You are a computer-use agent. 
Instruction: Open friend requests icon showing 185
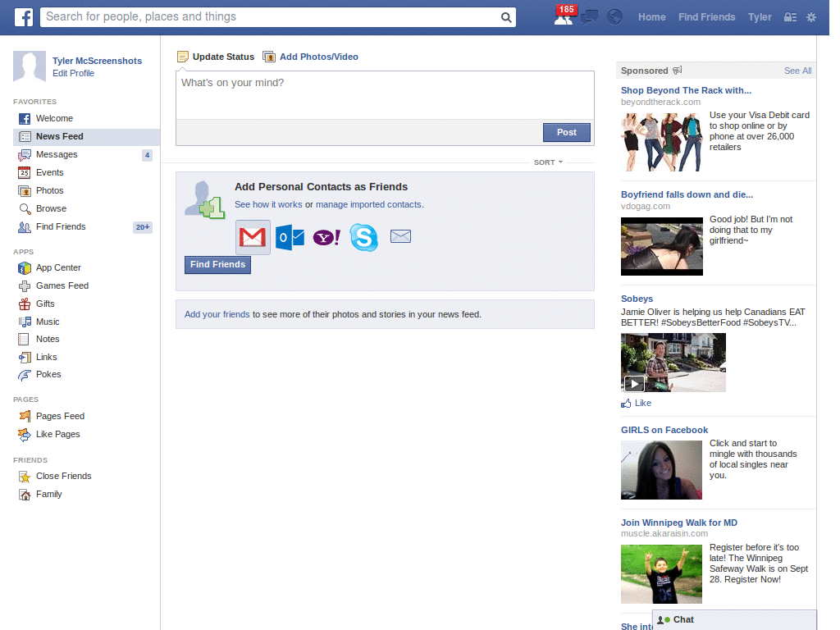pos(564,16)
